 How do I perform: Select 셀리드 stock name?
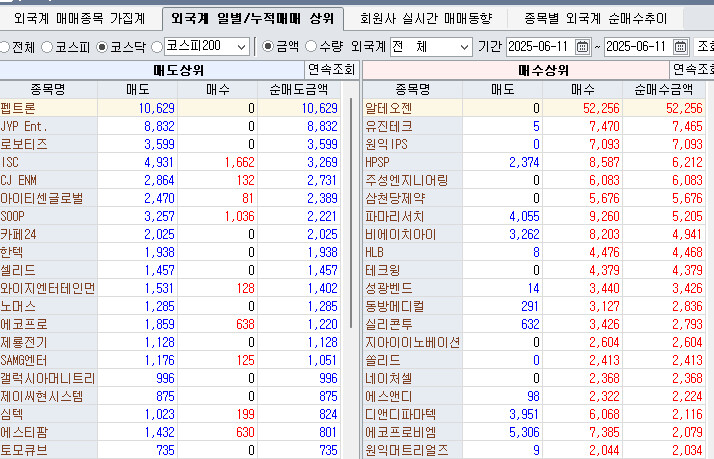pos(18,270)
